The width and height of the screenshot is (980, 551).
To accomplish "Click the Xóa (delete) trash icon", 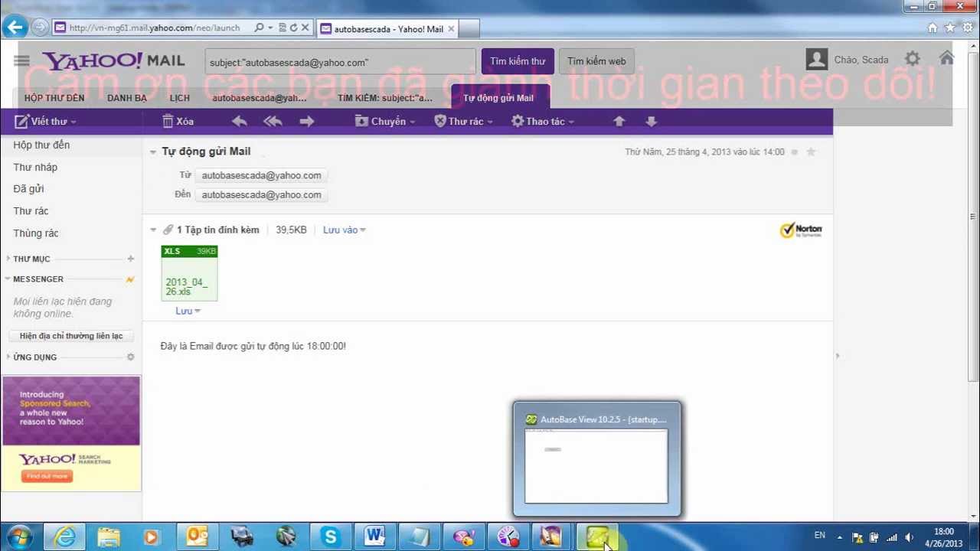I will tap(168, 121).
